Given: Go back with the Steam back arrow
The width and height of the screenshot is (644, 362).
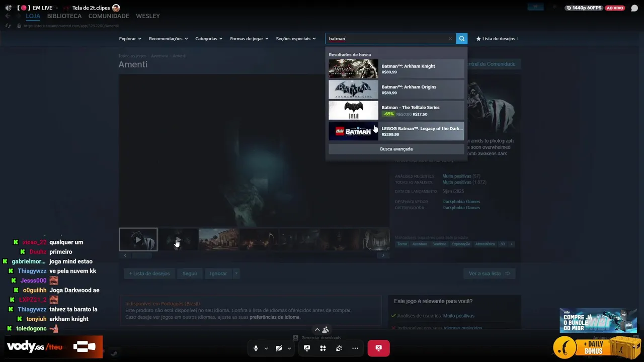Looking at the screenshot, I should click(x=8, y=16).
